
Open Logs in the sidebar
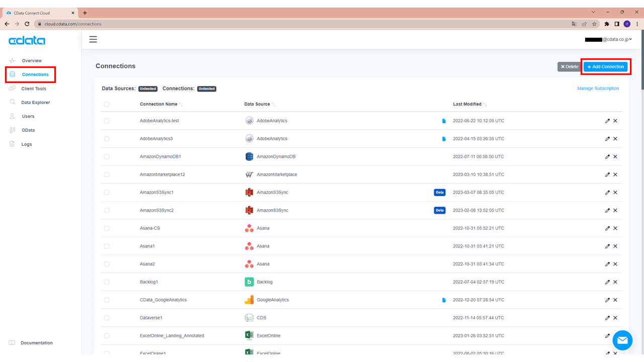27,144
